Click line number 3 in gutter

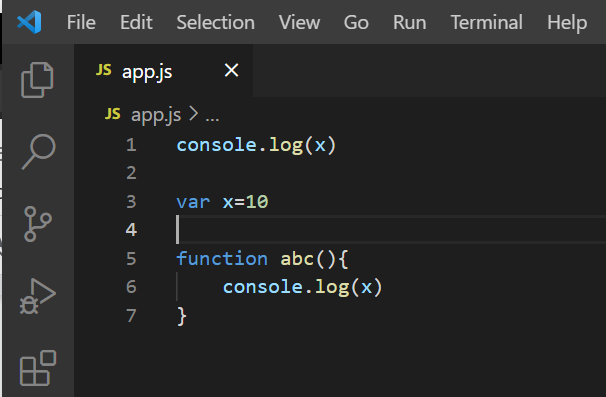click(x=131, y=201)
